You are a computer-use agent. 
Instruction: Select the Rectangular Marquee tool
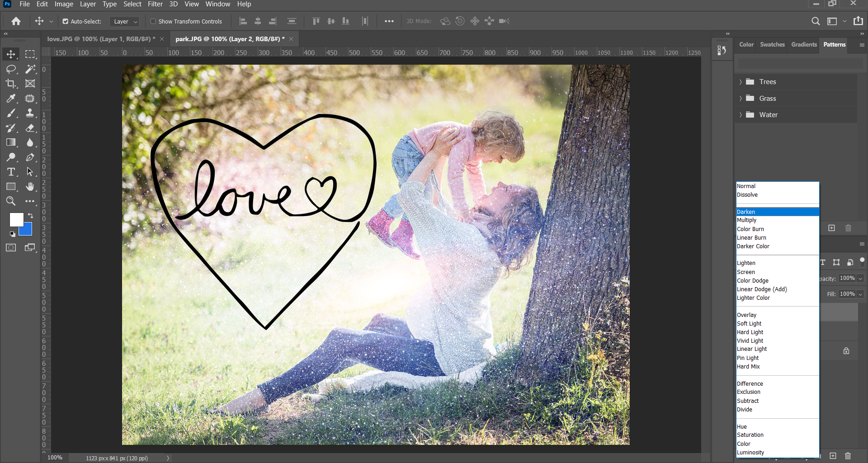coord(30,54)
